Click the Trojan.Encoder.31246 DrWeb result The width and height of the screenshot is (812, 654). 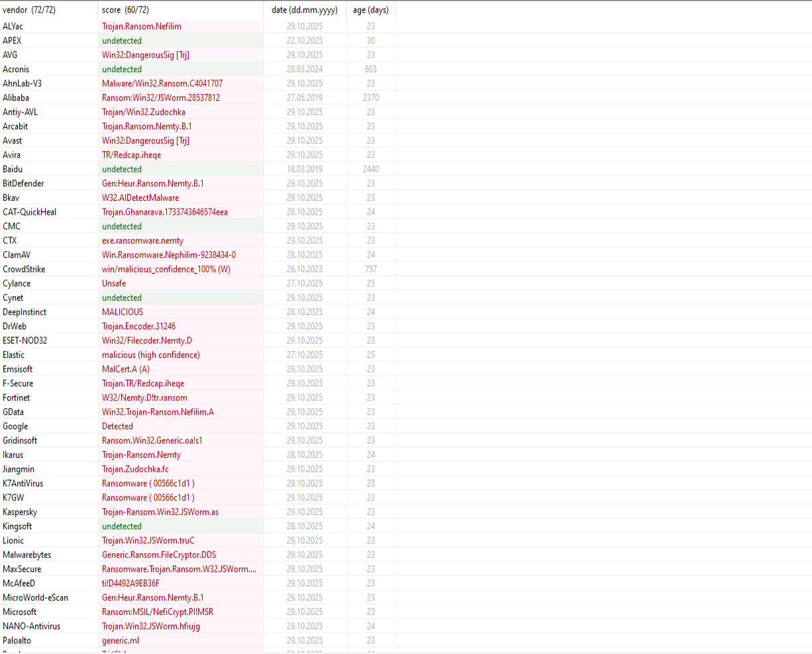tap(139, 327)
